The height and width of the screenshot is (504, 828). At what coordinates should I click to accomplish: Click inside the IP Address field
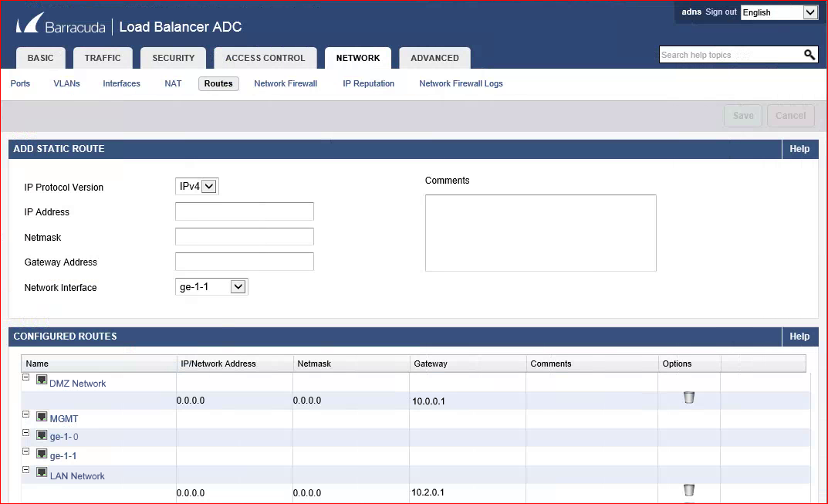244,211
